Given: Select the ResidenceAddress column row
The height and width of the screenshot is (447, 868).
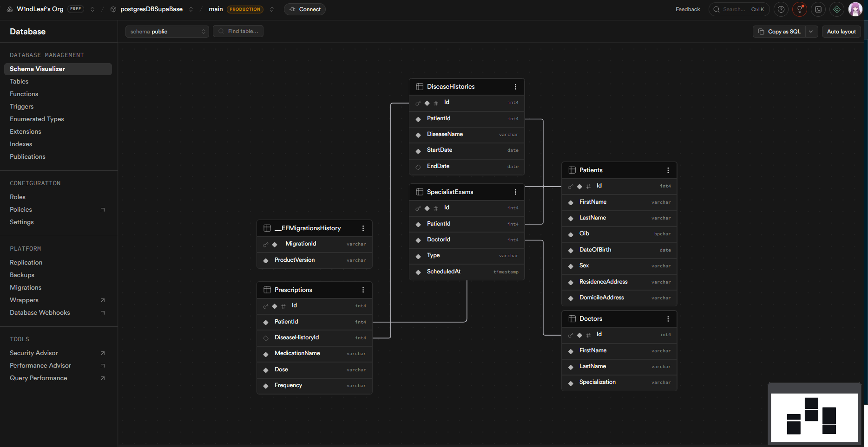Looking at the screenshot, I should tap(619, 282).
